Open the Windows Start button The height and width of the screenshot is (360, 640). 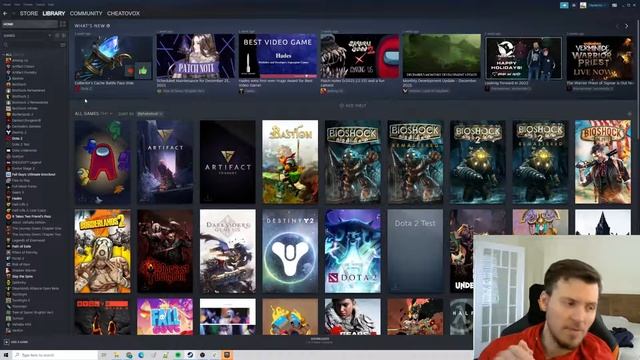coord(6,355)
